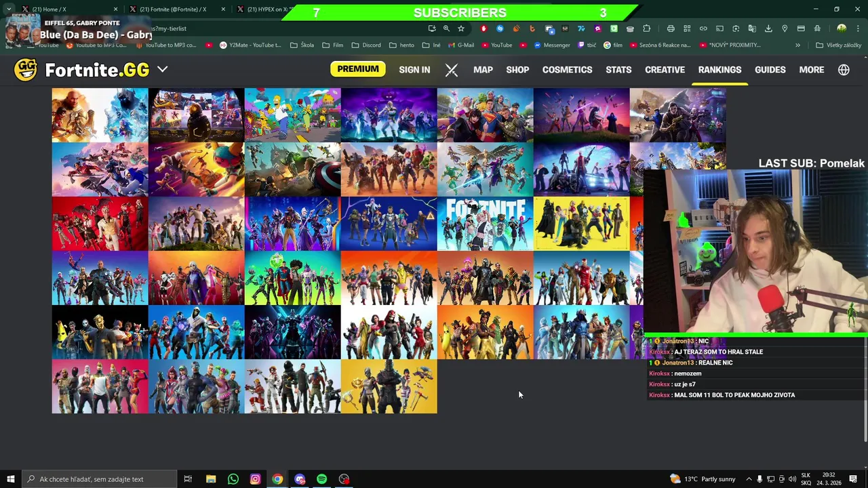Open the Chrome profile avatar
This screenshot has width=868, height=488.
pos(842,28)
